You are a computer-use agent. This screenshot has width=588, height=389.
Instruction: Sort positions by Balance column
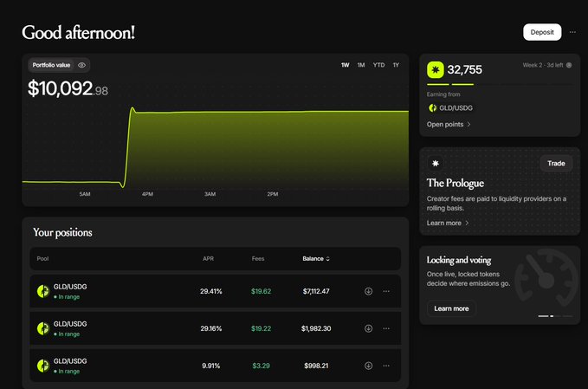tap(316, 259)
